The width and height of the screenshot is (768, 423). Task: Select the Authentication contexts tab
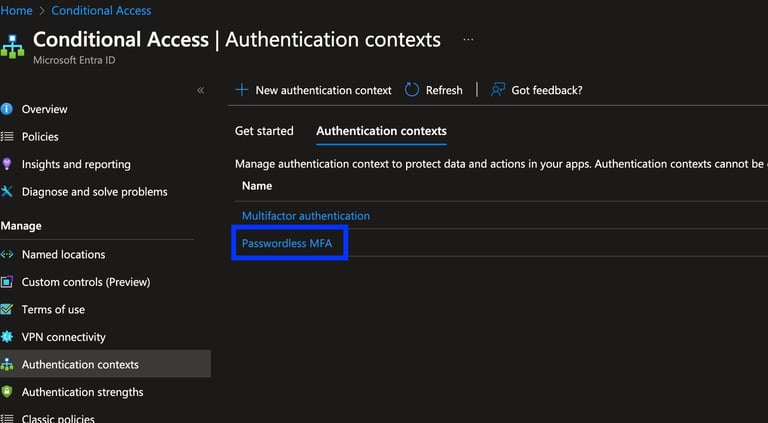coord(381,131)
